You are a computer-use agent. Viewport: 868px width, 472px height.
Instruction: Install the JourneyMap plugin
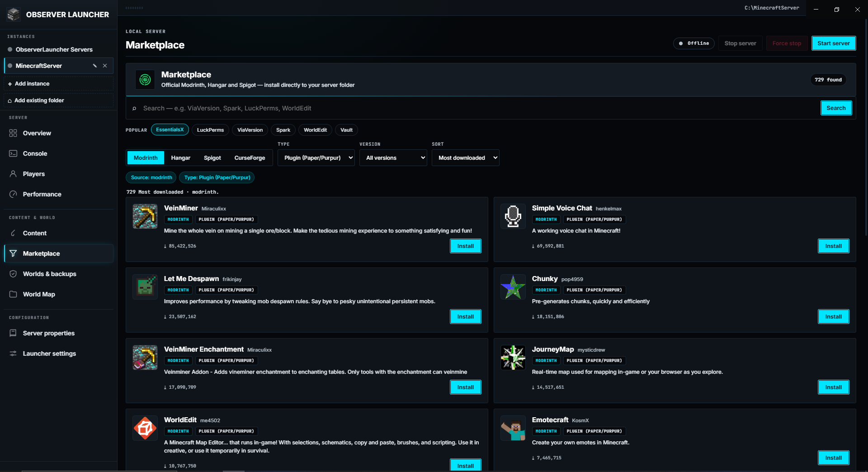click(x=834, y=387)
